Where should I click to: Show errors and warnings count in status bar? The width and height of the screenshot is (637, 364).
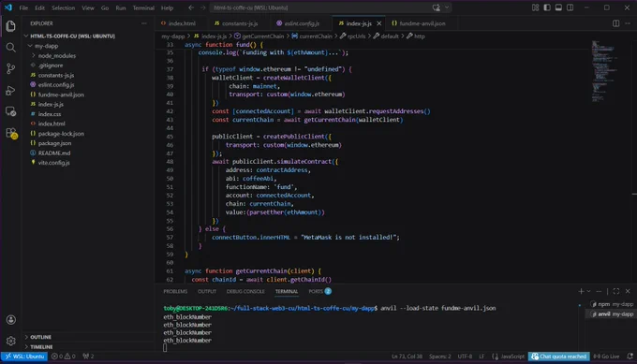point(64,357)
